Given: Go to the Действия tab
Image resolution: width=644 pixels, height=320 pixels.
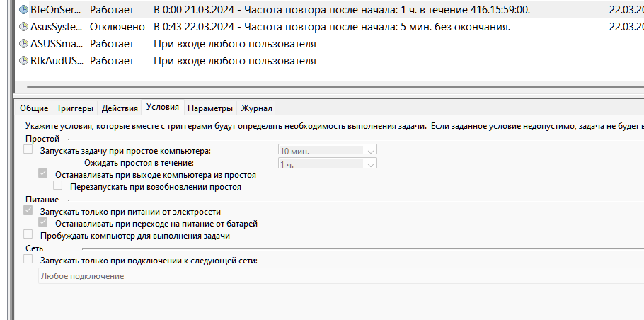Looking at the screenshot, I should click(120, 108).
